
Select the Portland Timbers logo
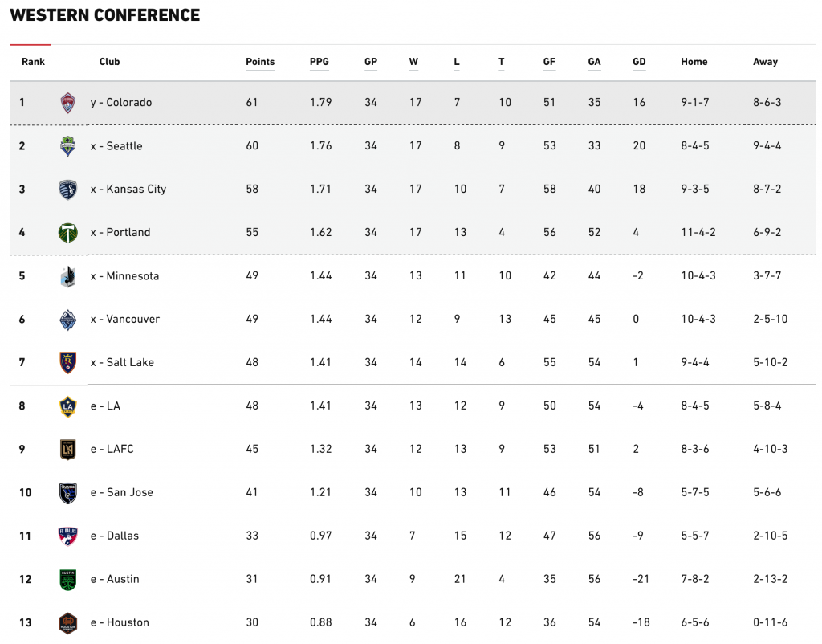tap(67, 233)
